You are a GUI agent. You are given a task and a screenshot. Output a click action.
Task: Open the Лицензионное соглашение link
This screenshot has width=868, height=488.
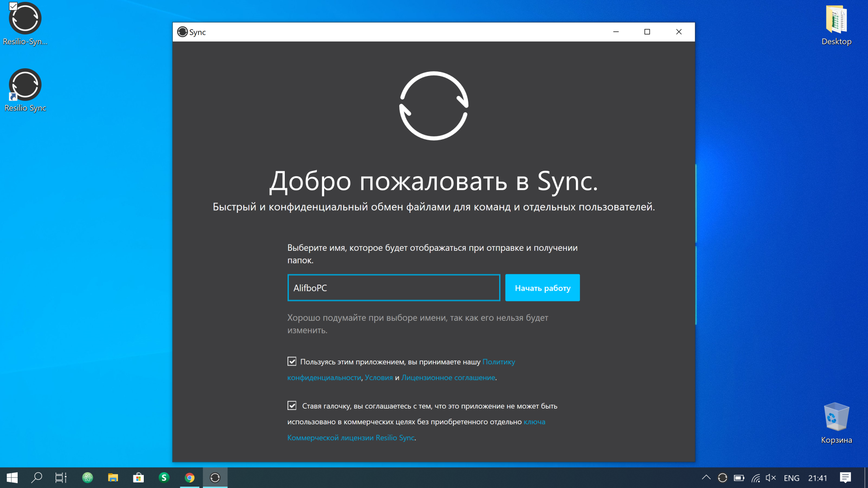click(448, 378)
